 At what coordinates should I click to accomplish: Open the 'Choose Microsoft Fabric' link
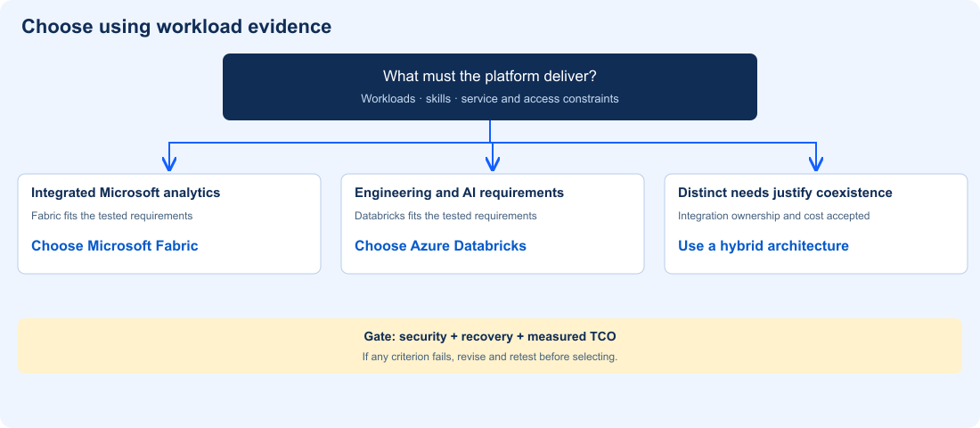(115, 246)
